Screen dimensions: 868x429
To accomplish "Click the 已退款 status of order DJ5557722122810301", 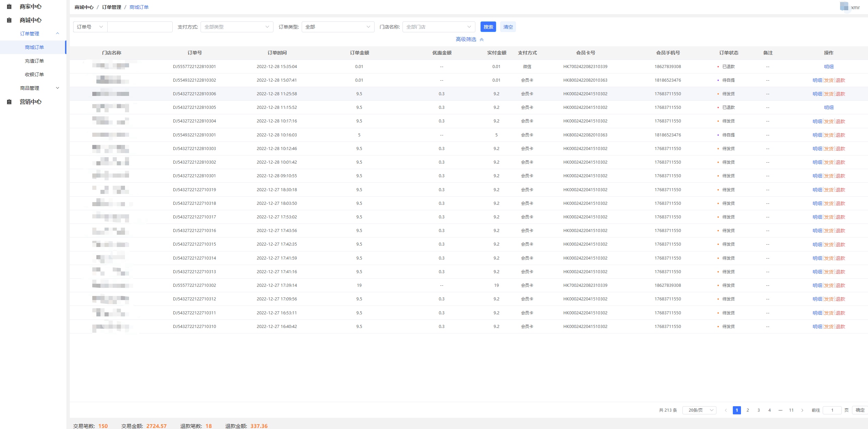I will click(x=728, y=66).
